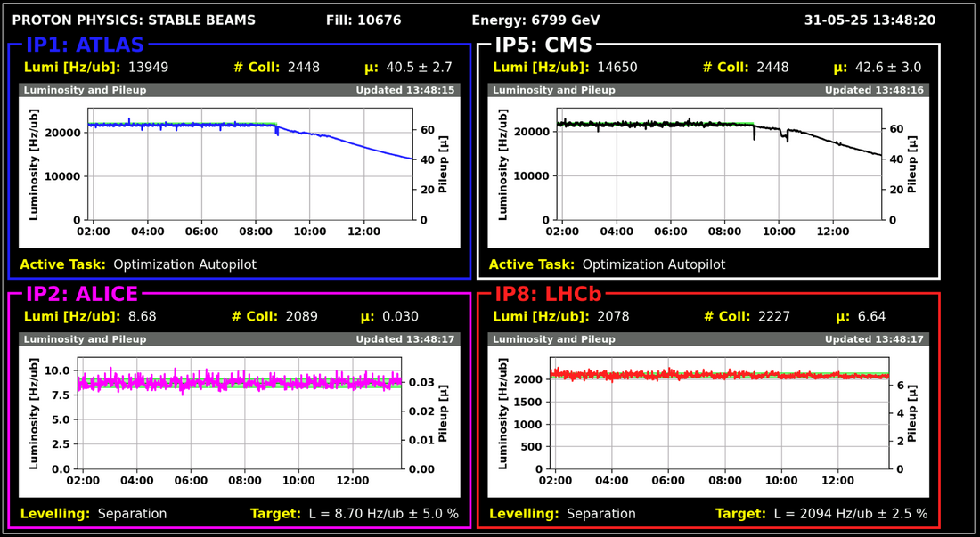Viewport: 980px width, 537px height.
Task: Select the 31-05-25 13:48:20 timestamp
Action: pyautogui.click(x=870, y=20)
